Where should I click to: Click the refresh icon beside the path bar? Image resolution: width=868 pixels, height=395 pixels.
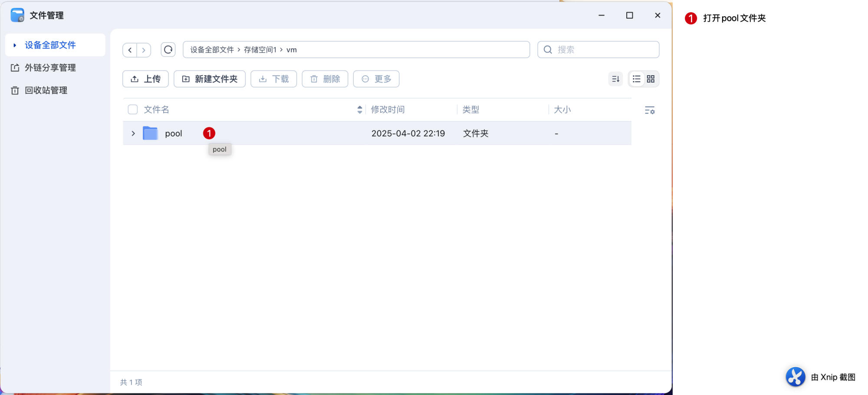coord(168,50)
